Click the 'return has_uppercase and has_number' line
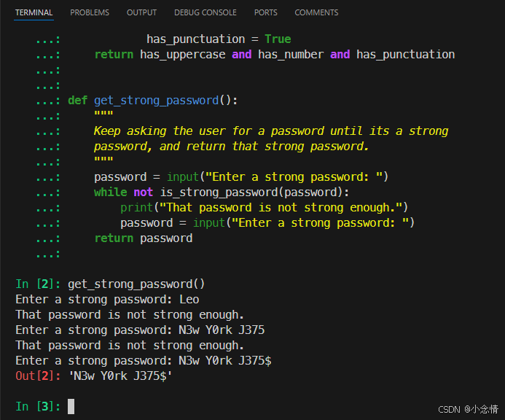The image size is (505, 420). pos(275,55)
